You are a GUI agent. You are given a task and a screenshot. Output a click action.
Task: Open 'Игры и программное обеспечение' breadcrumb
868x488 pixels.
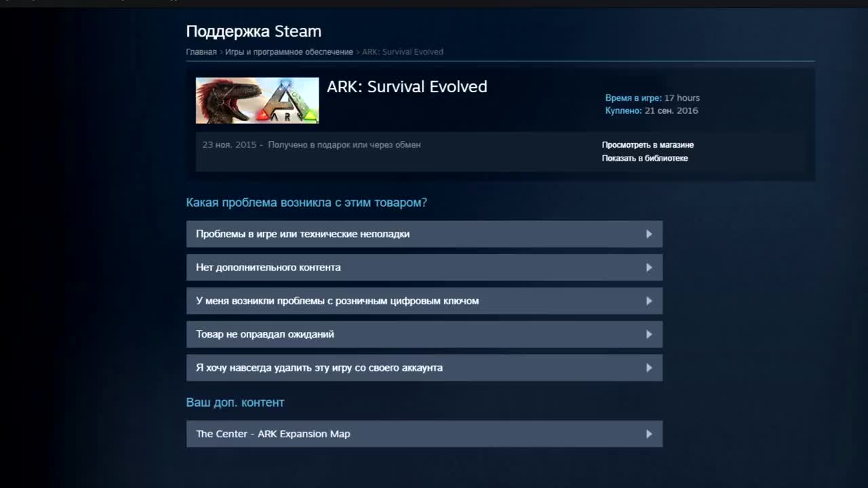coord(289,52)
